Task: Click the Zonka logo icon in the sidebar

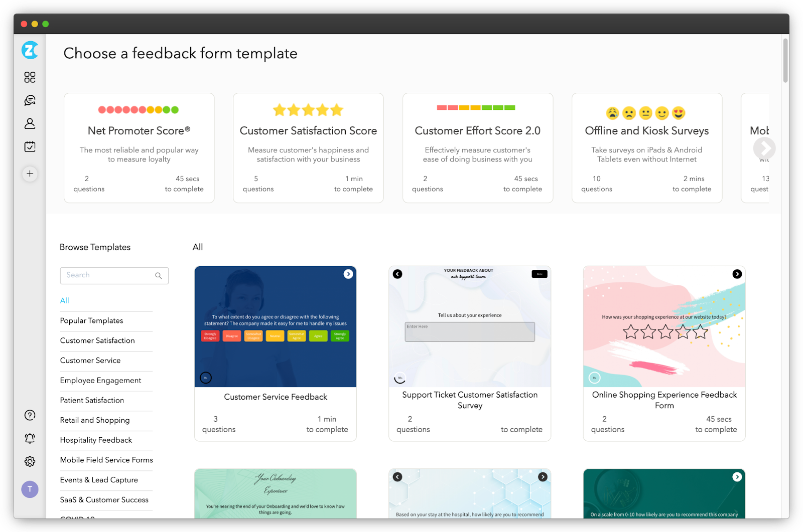Action: pos(30,50)
